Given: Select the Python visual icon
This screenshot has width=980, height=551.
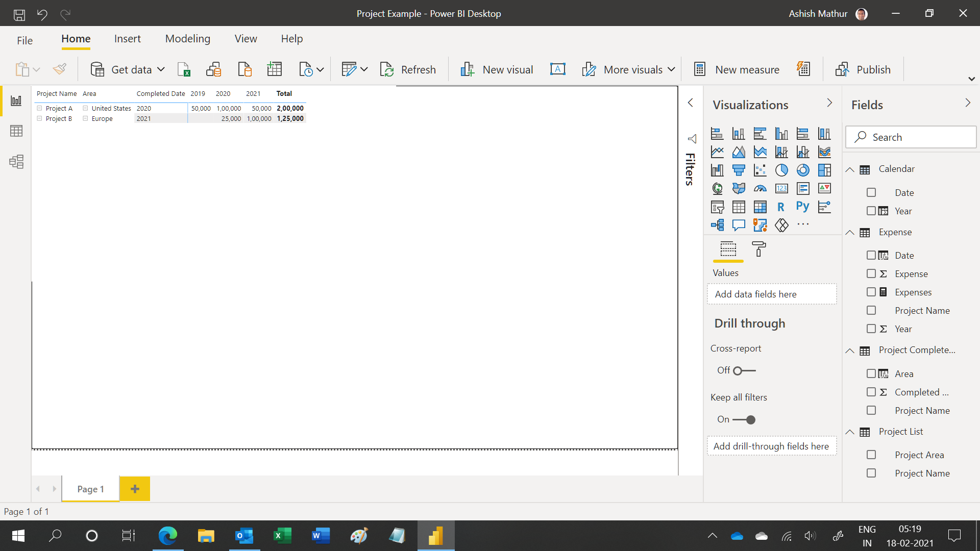Looking at the screenshot, I should (803, 207).
